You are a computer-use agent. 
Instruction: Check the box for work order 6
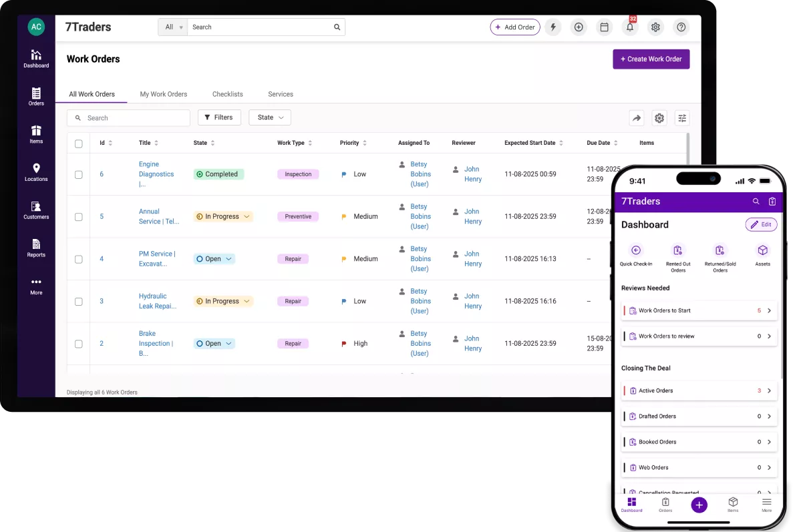point(79,174)
